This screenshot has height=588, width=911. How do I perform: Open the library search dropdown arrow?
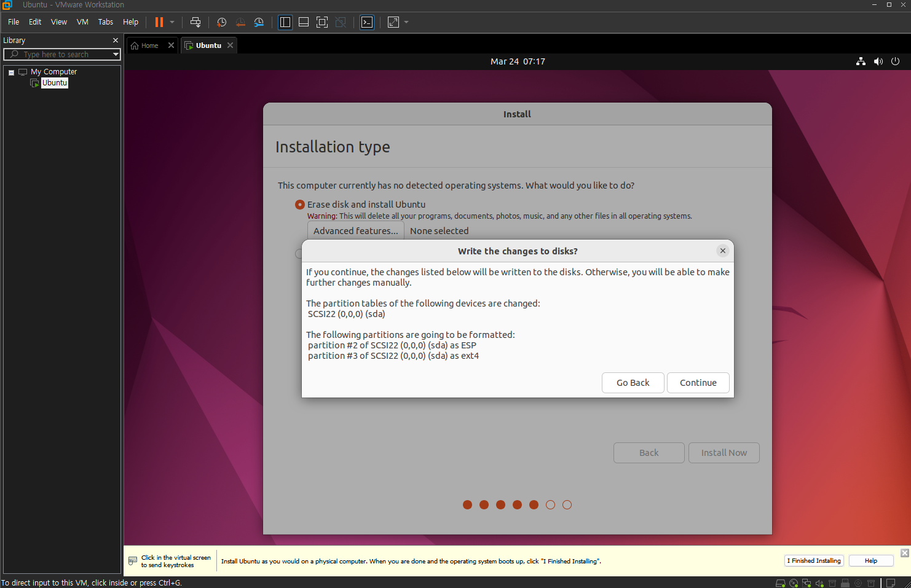116,55
